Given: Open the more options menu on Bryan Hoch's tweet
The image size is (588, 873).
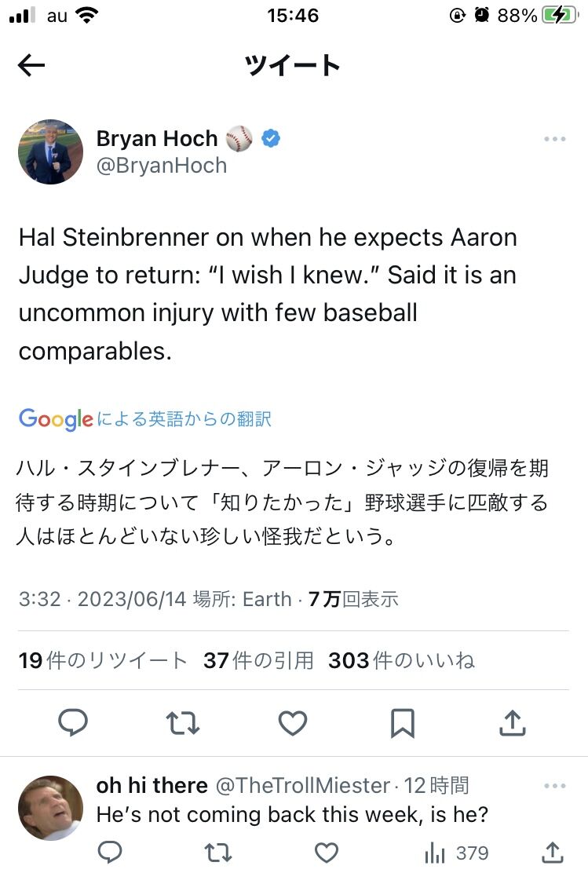Looking at the screenshot, I should click(554, 139).
